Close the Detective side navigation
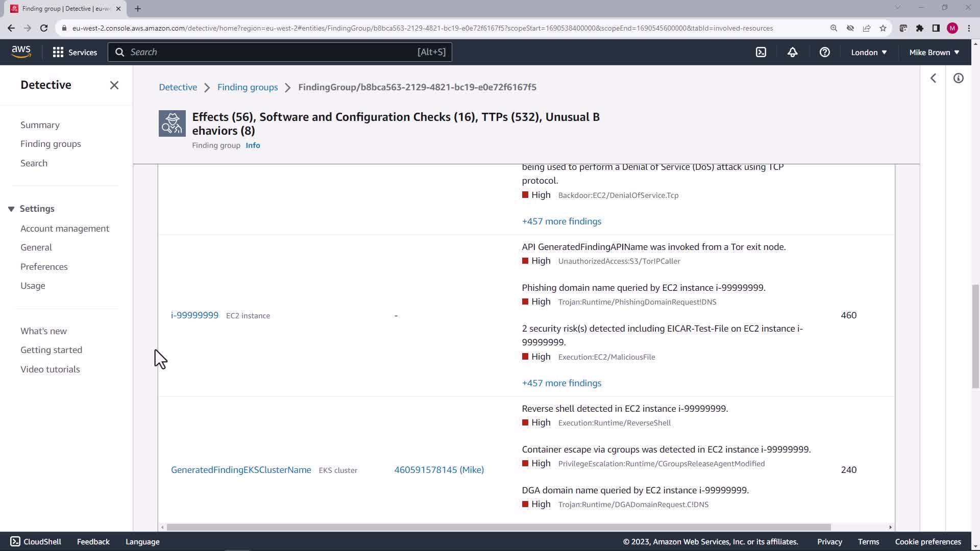The image size is (980, 551). [114, 85]
